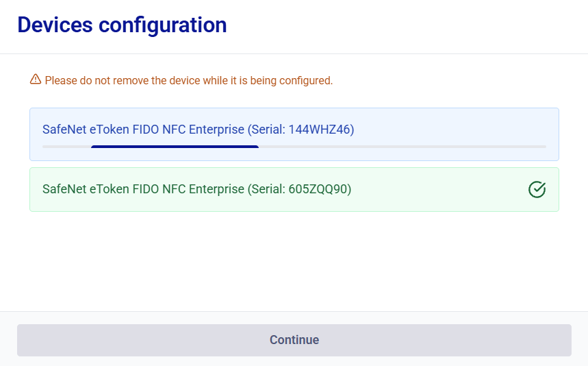
Task: Click blank space right of serial 144WHZ46
Action: coord(450,129)
